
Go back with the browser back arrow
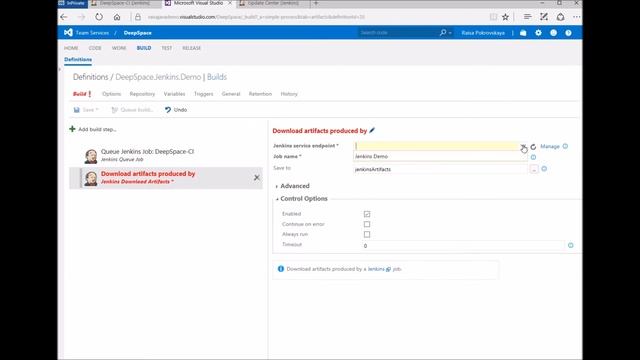[x=64, y=17]
